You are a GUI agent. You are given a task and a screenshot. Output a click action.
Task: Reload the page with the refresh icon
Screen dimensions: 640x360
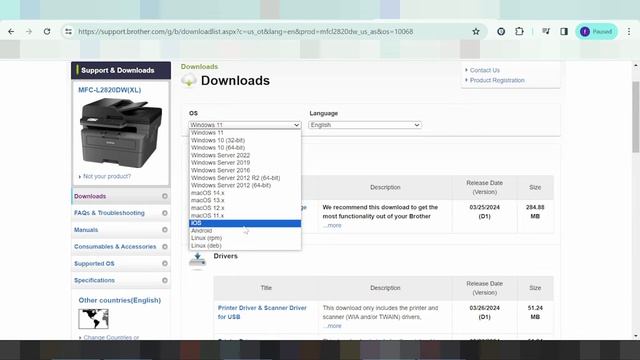click(47, 31)
